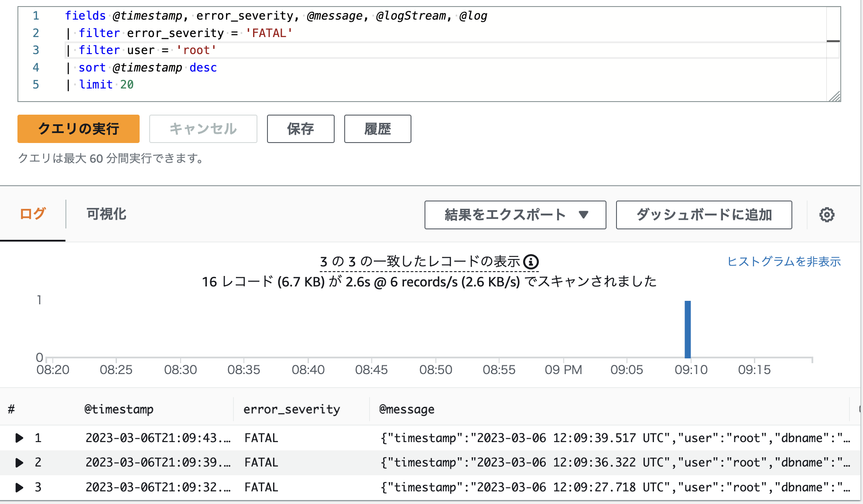Screen dimensions: 863x504
Task: Click the @message column header
Action: click(405, 409)
